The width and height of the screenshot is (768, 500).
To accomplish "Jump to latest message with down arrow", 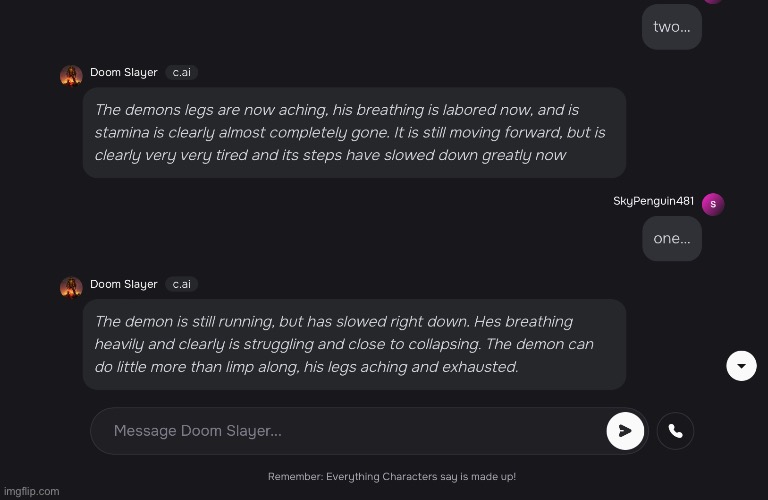I will tap(740, 366).
